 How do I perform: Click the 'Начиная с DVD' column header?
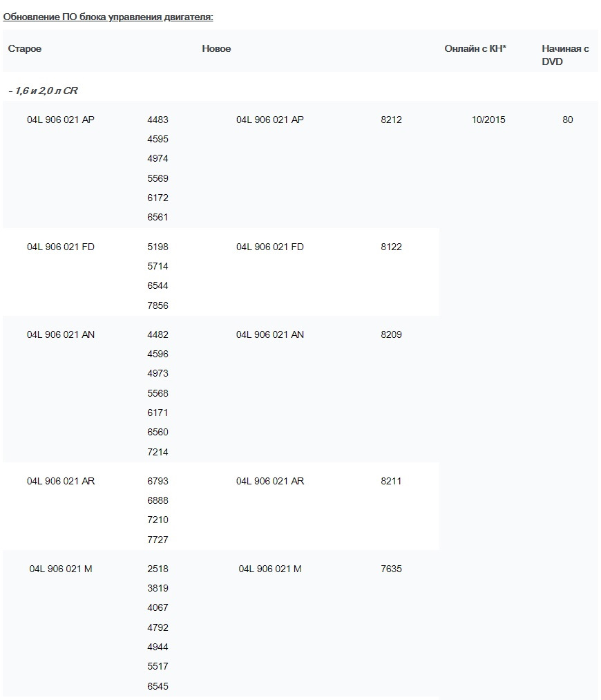tap(565, 55)
